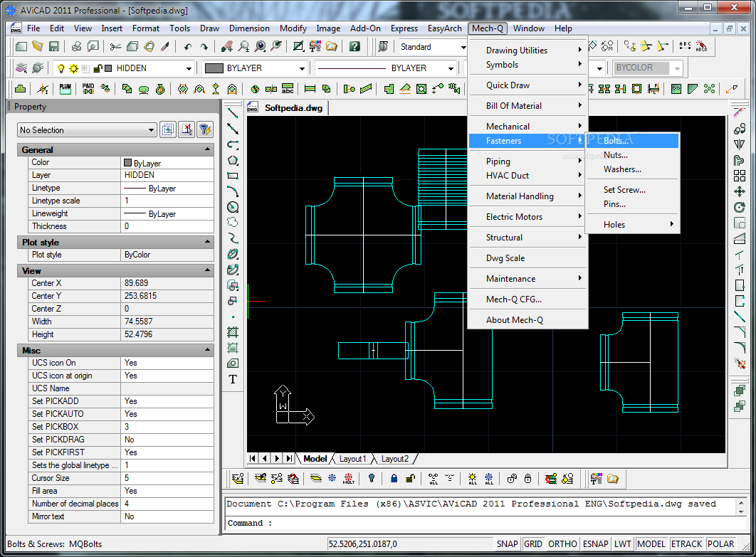This screenshot has height=557, width=756.
Task: Switch to the Layout1 tab
Action: 352,459
